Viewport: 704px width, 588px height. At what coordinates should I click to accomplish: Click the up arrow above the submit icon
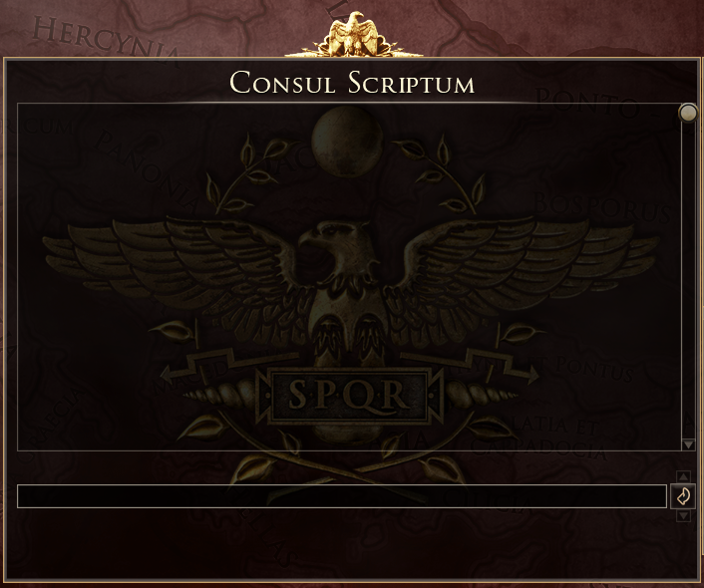pos(683,476)
